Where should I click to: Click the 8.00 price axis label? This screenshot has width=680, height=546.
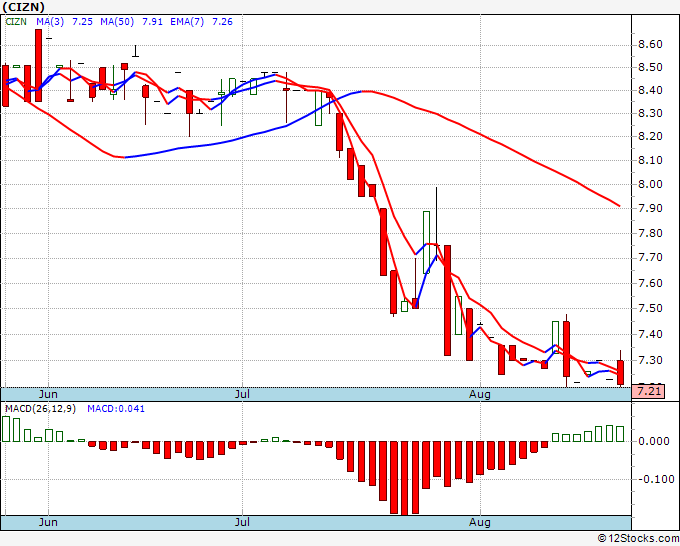pyautogui.click(x=650, y=184)
